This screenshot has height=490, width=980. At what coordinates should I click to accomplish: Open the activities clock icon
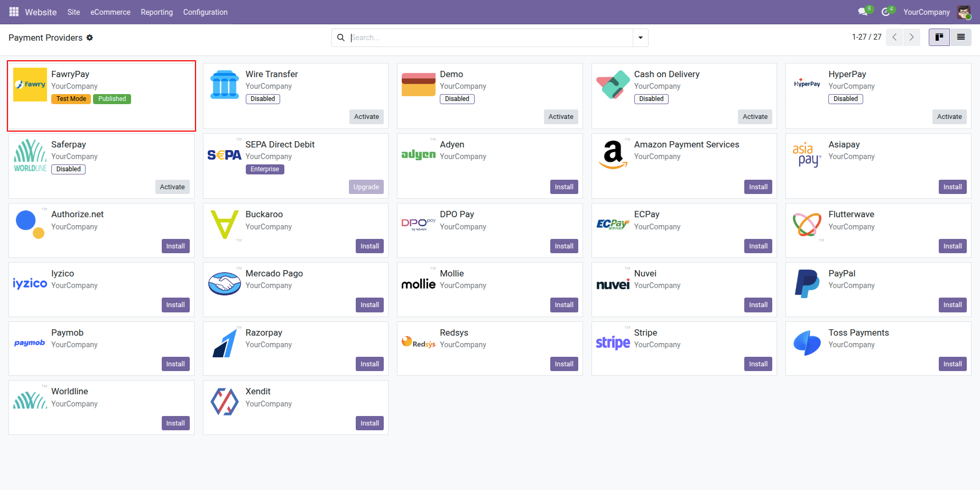coord(885,12)
